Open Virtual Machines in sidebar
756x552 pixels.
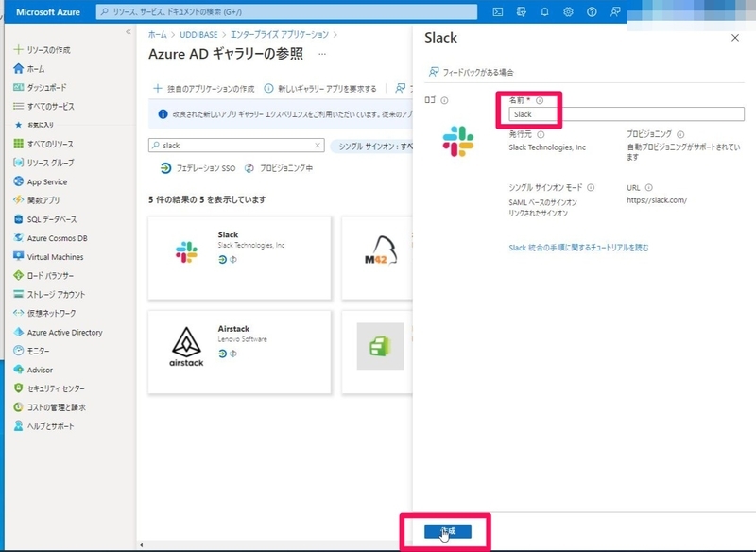pos(48,257)
